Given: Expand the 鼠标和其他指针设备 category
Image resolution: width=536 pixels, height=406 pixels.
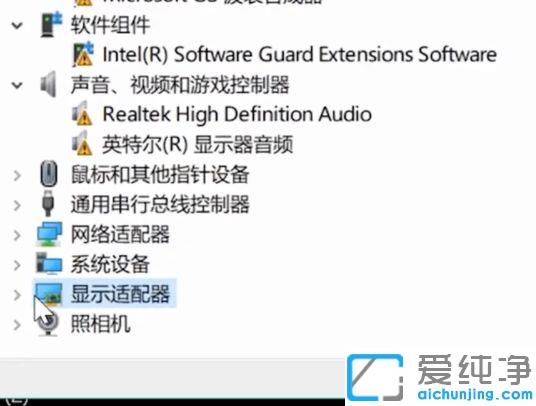Looking at the screenshot, I should coord(17,175).
